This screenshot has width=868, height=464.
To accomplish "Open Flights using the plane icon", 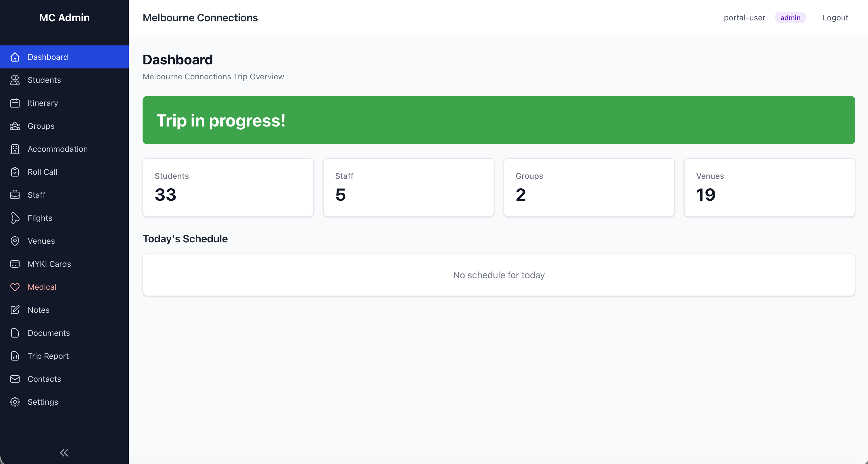I will 15,218.
